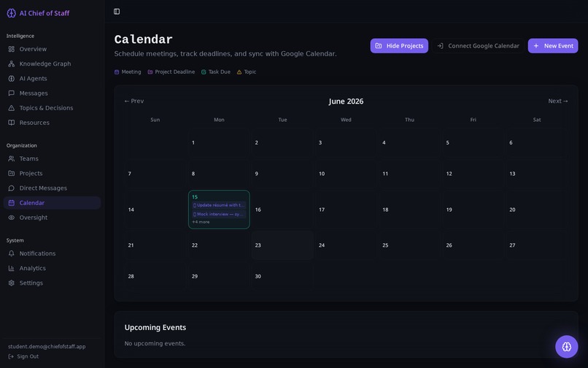Click the 'June 2026' month heading
588x368 pixels.
(x=346, y=101)
